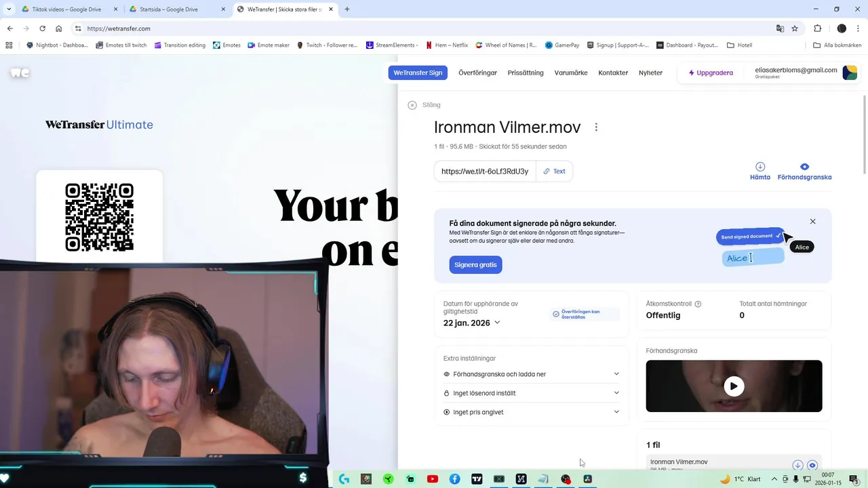Preview Ironman Vilmer.mov via file list eye icon

[x=812, y=465]
